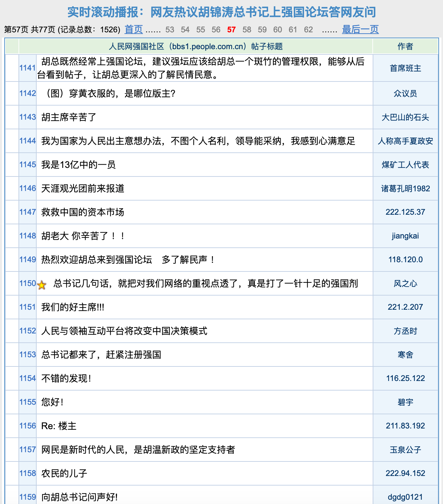Image resolution: width=443 pixels, height=504 pixels.
Task: Click author entry 118.120.0
Action: tap(405, 260)
